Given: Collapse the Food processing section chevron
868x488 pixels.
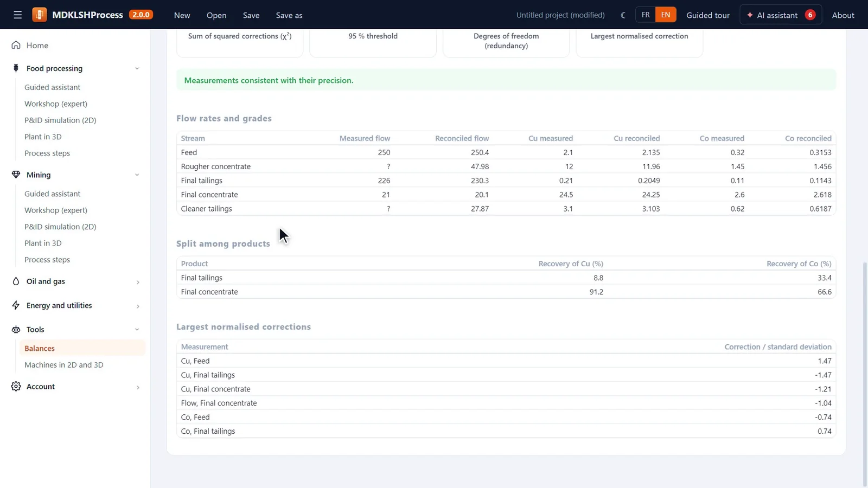Looking at the screenshot, I should coord(137,68).
